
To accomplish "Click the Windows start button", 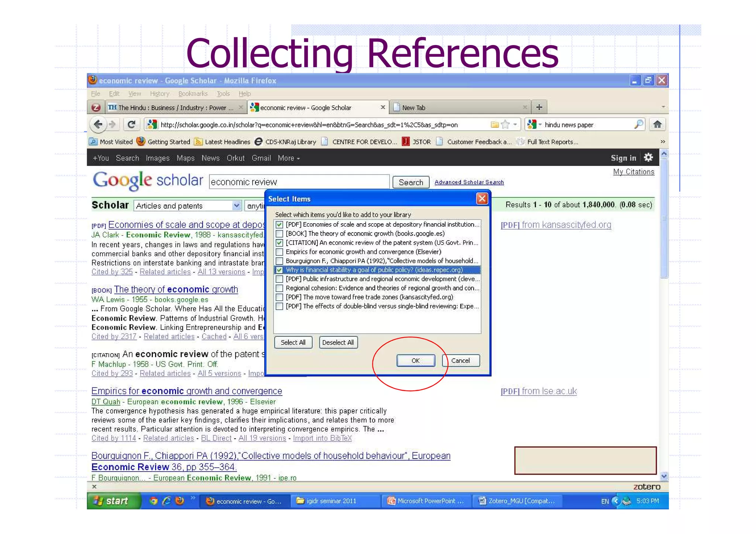I will point(113,501).
